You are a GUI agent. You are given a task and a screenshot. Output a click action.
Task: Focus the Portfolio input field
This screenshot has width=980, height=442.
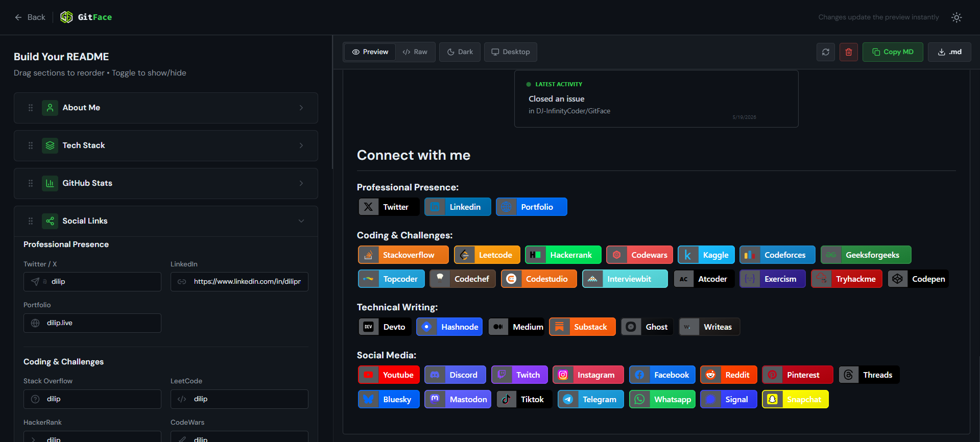(x=92, y=323)
